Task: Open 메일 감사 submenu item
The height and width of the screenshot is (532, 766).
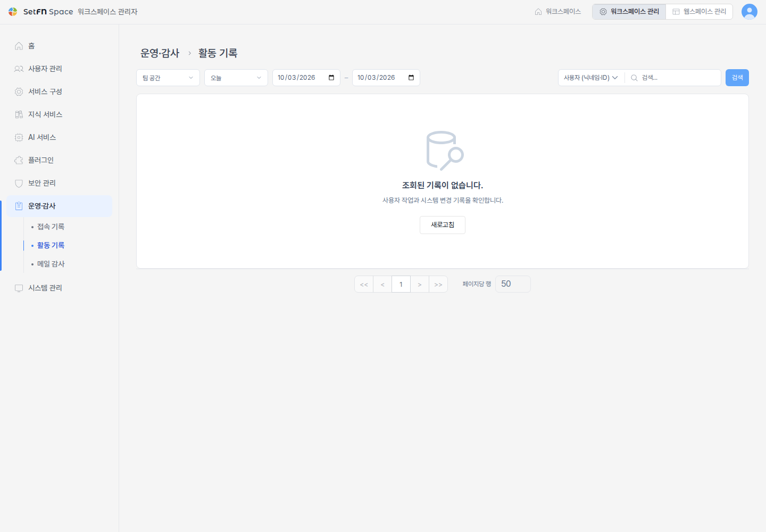Action: (x=51, y=264)
